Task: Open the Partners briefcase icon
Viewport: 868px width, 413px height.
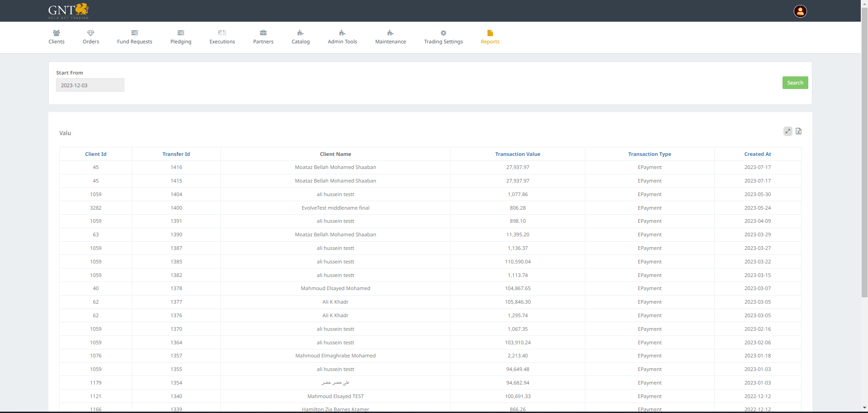Action: coord(263,33)
